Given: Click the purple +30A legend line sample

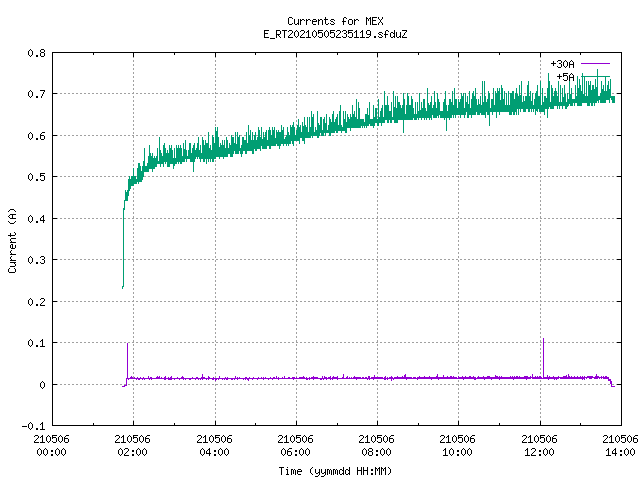Looking at the screenshot, I should [595, 64].
